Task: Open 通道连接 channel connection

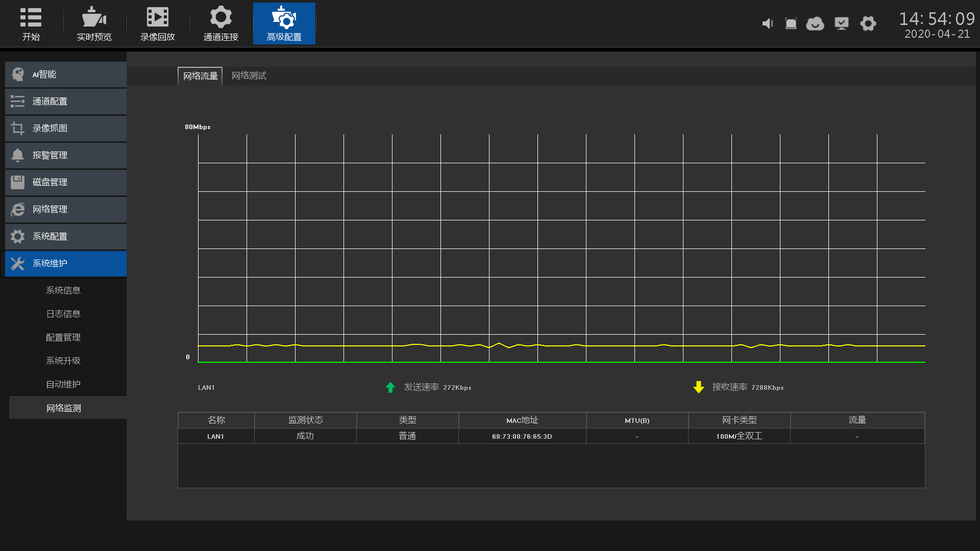Action: pyautogui.click(x=220, y=23)
